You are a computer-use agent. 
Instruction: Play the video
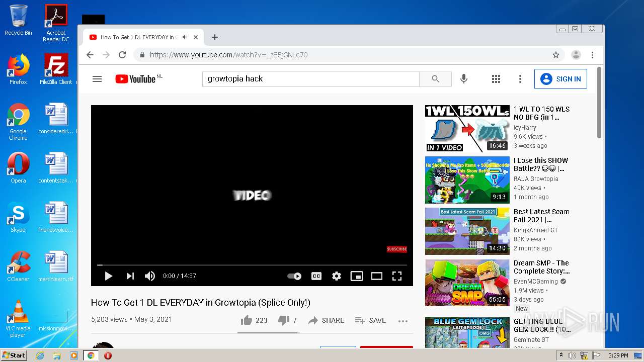pyautogui.click(x=108, y=276)
